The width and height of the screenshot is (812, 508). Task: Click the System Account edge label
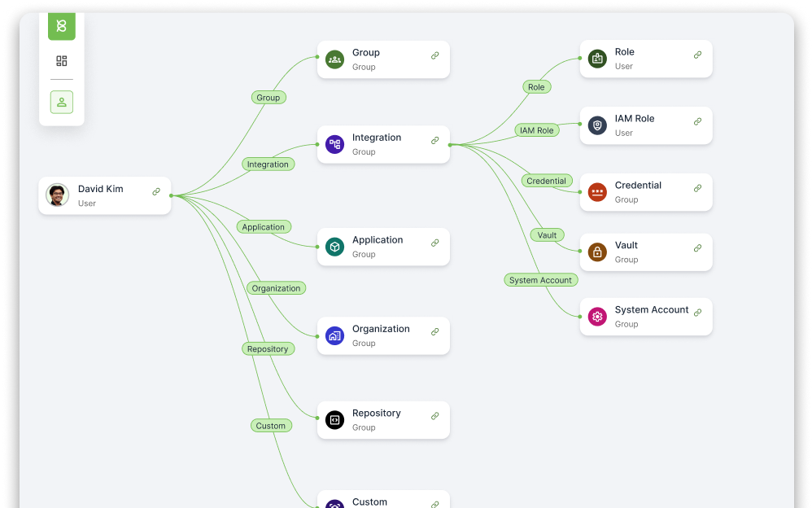coord(541,279)
